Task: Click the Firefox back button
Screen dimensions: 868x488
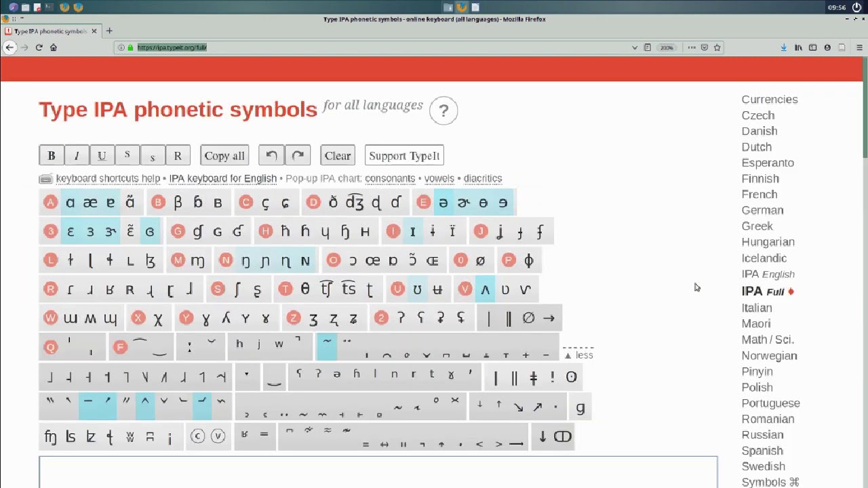Action: click(9, 47)
